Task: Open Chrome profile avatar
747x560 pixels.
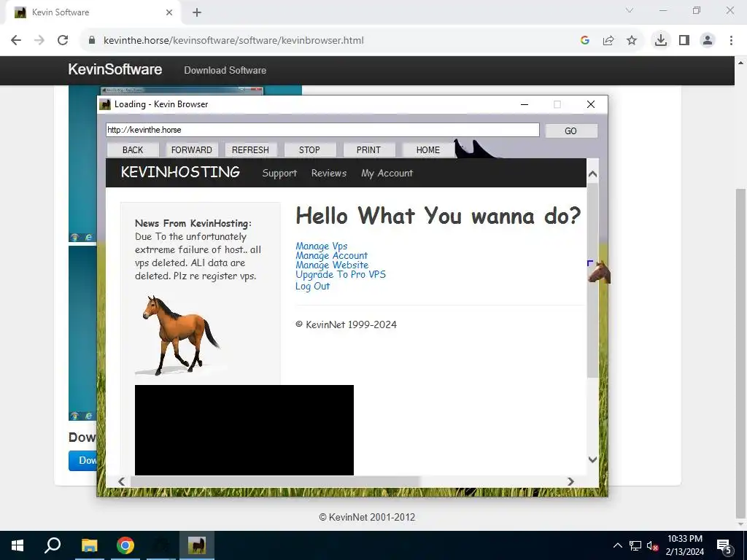Action: tap(708, 41)
